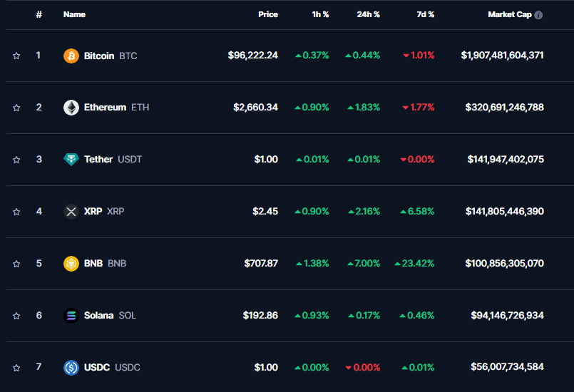Favorite Solana using its star icon
574x392 pixels.
pyautogui.click(x=16, y=316)
